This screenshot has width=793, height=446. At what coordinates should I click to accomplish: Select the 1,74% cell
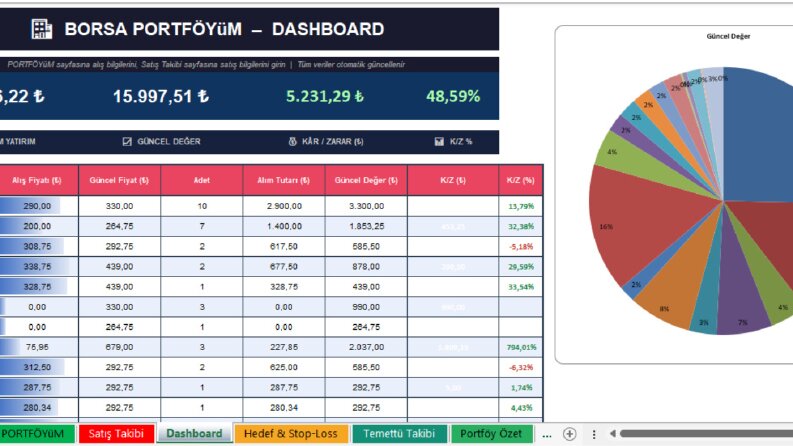point(521,387)
